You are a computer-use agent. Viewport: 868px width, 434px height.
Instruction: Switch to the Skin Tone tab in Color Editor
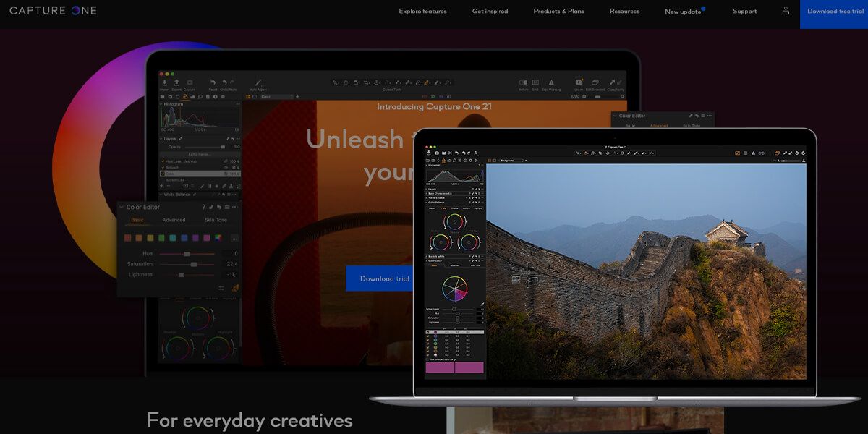click(x=216, y=220)
